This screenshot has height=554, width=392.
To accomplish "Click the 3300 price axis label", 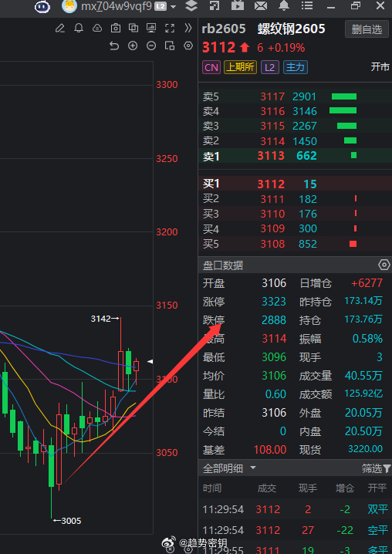I will pos(167,85).
